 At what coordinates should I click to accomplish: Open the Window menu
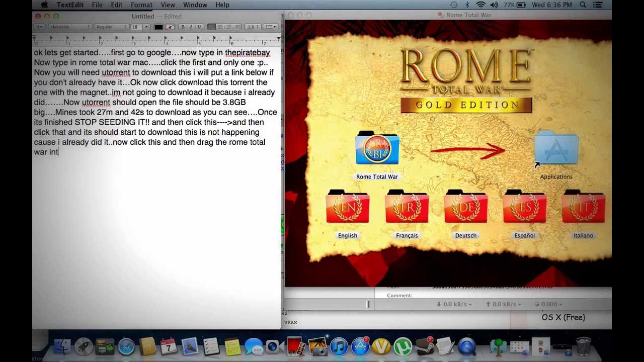click(195, 5)
